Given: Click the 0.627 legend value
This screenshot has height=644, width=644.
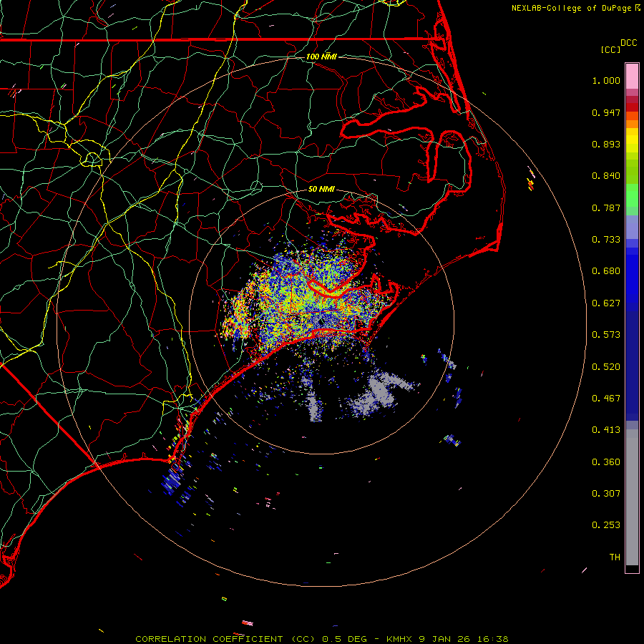Looking at the screenshot, I should pyautogui.click(x=606, y=303).
